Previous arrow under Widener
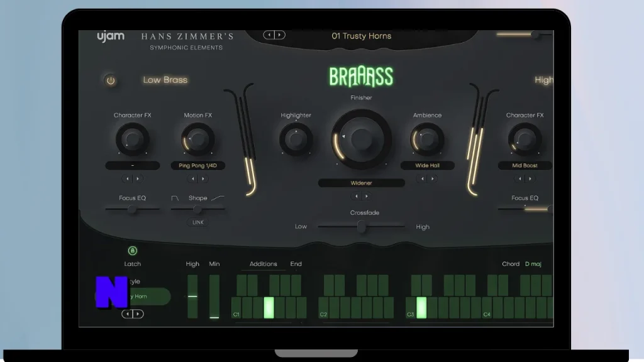Viewport: 644px width, 362px height. (x=356, y=196)
